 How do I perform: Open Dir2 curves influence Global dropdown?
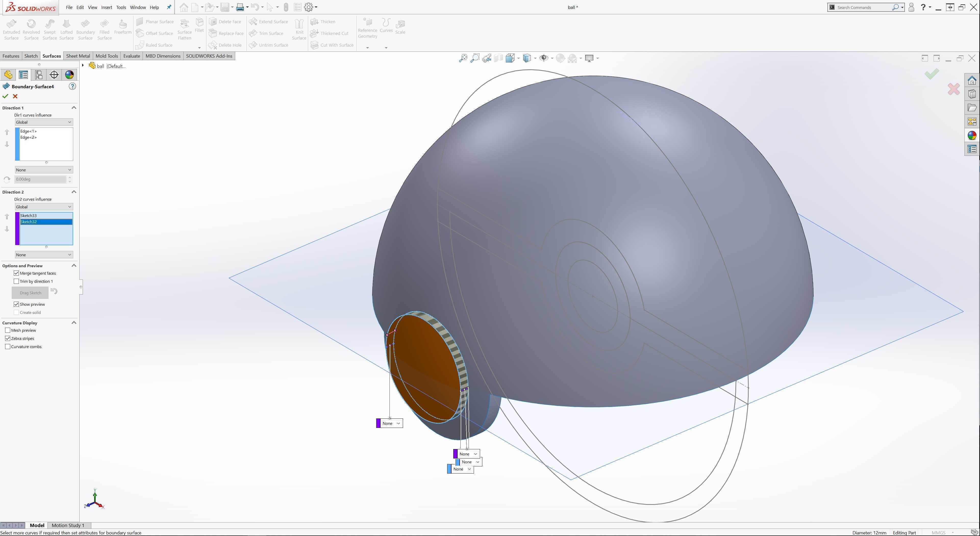click(x=44, y=207)
